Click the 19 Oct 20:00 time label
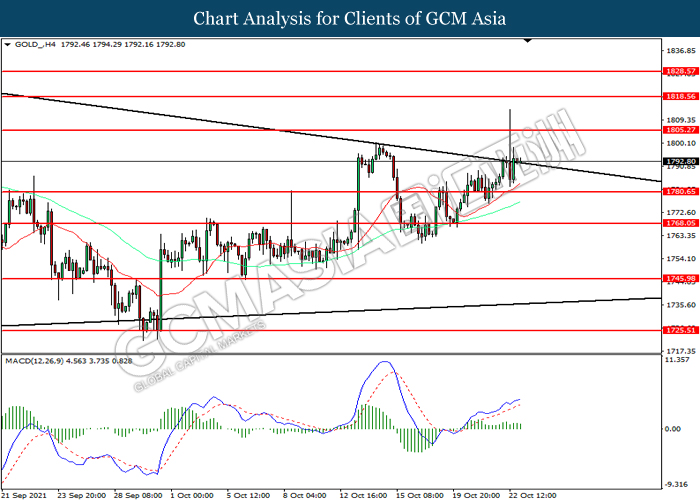 point(476,496)
